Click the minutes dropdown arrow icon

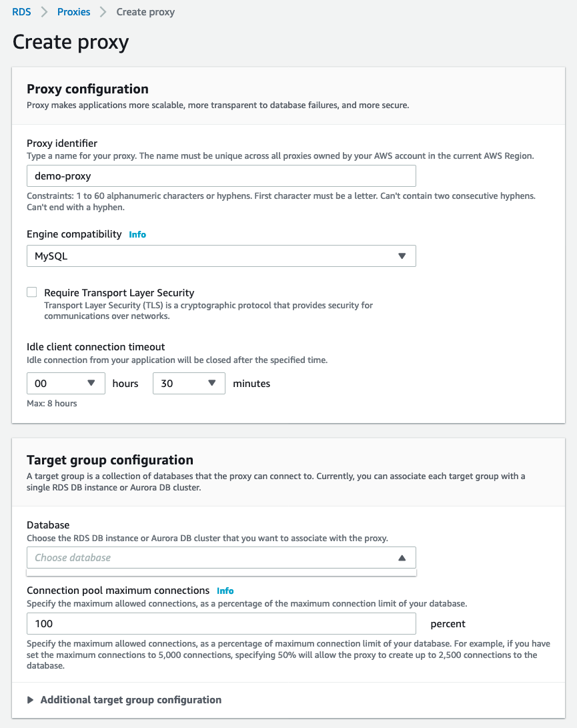tap(212, 383)
